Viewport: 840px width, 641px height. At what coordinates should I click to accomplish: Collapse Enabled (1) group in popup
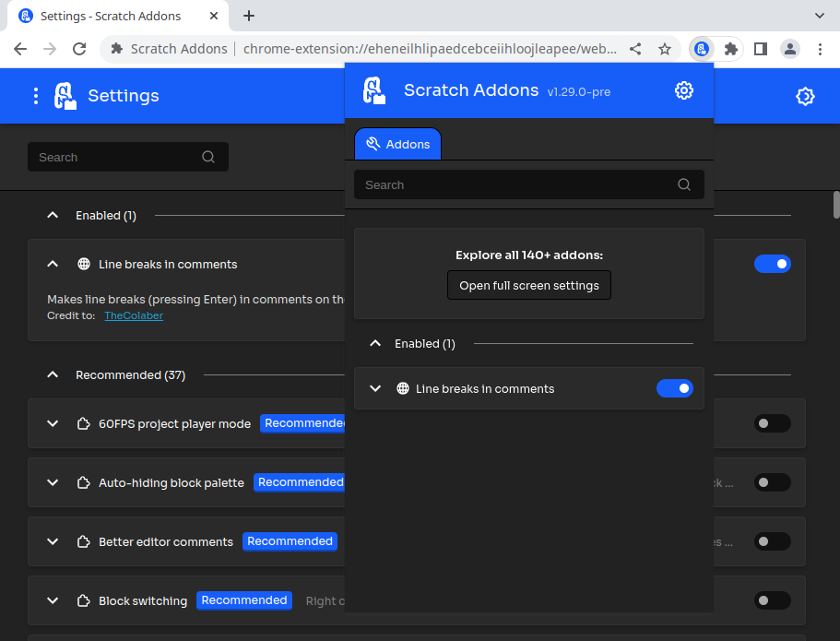[375, 343]
